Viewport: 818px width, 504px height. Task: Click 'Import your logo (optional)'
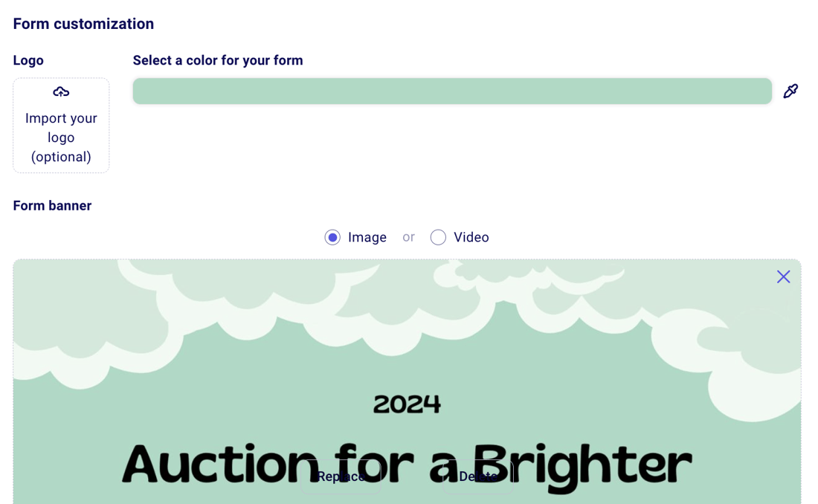click(61, 137)
